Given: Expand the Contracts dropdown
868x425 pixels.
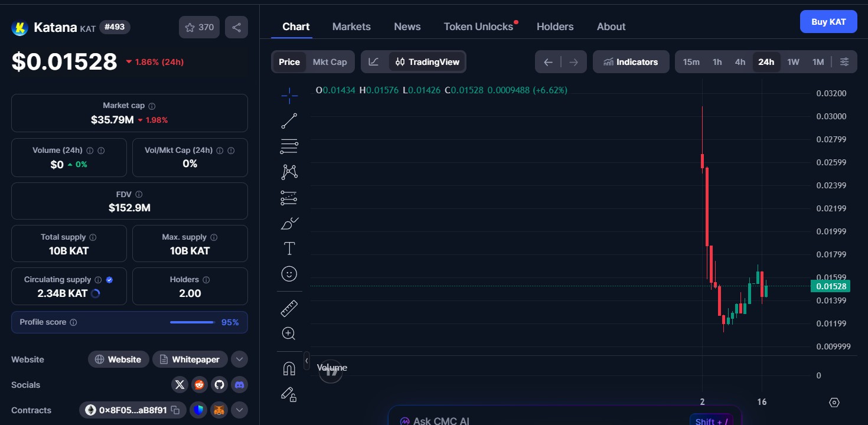Looking at the screenshot, I should pos(239,410).
